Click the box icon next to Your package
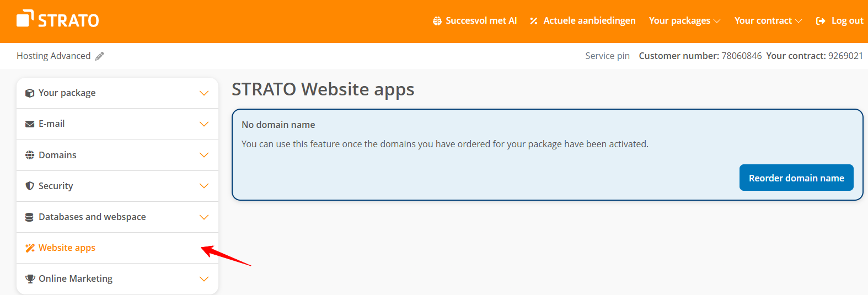 [30, 93]
